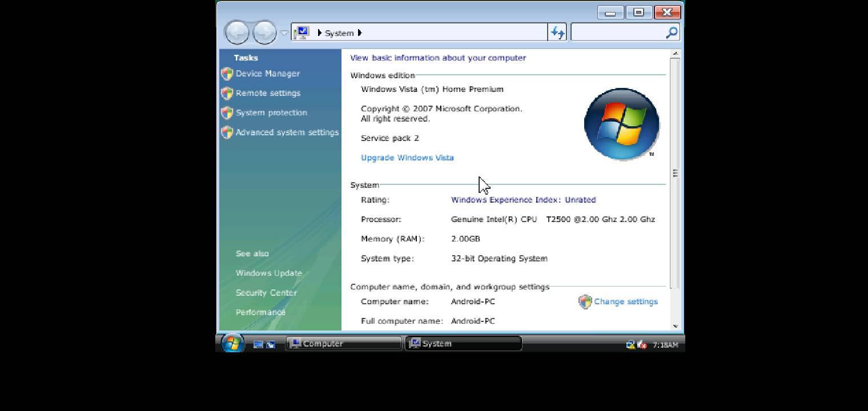Go back with the Back arrow button
Viewport: 868px width, 411px height.
coord(236,33)
